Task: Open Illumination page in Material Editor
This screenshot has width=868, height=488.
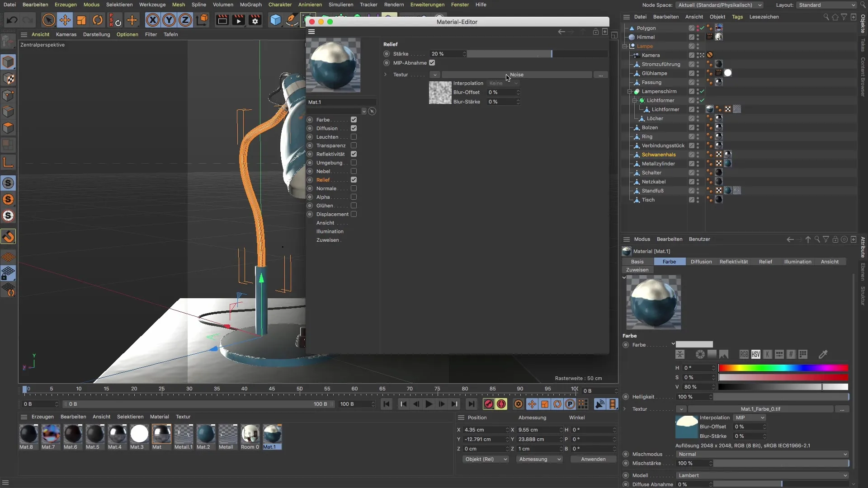Action: pyautogui.click(x=330, y=231)
